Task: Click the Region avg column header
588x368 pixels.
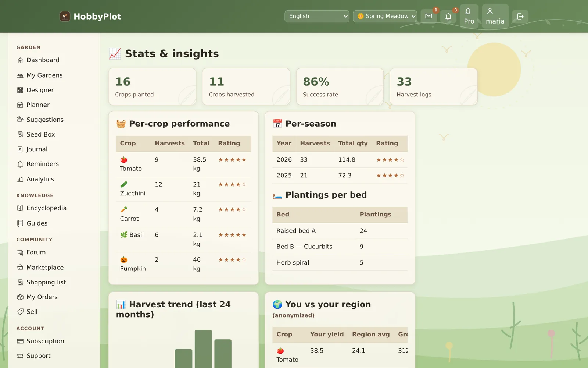Action: coord(371,335)
